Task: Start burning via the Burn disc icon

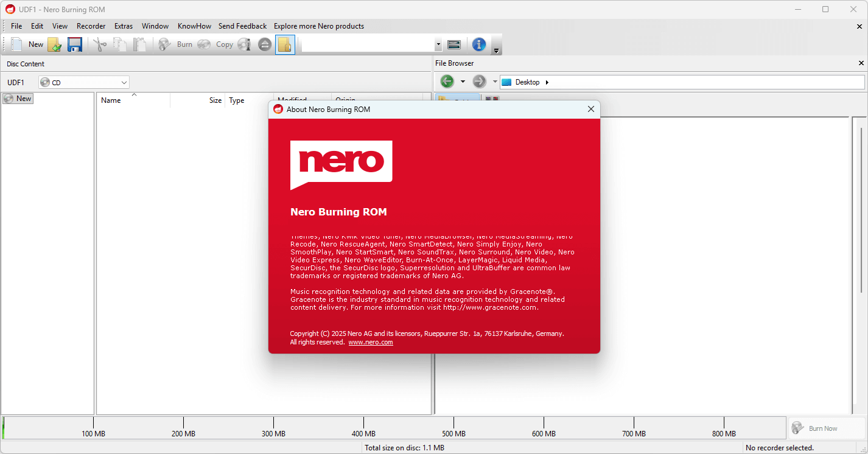Action: (x=164, y=44)
